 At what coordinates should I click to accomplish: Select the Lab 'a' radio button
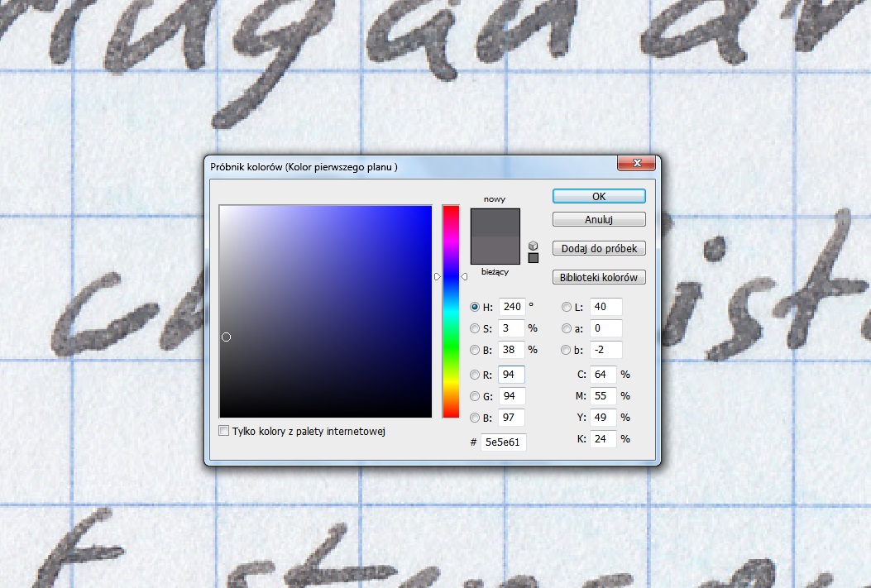coord(567,328)
